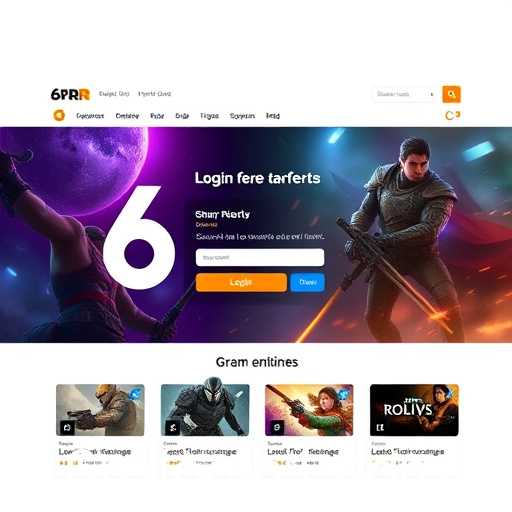The image size is (512, 512).
Task: Open the masked armored character game thumbnail
Action: click(205, 410)
